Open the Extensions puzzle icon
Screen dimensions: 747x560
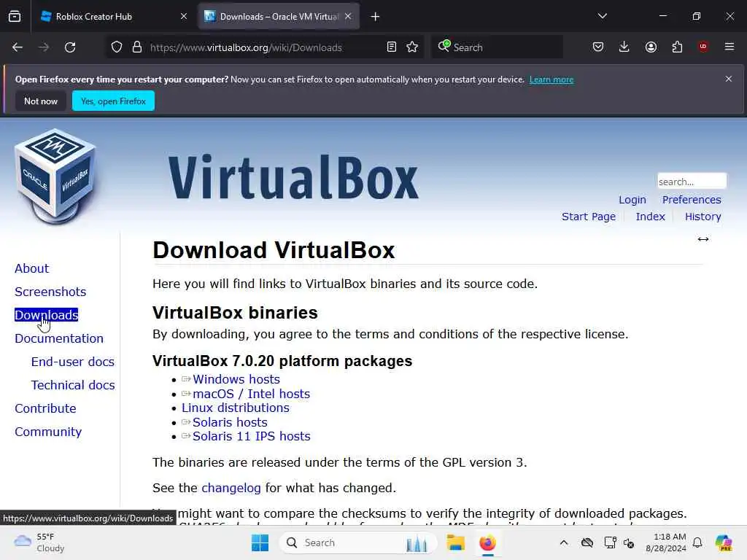tap(677, 47)
